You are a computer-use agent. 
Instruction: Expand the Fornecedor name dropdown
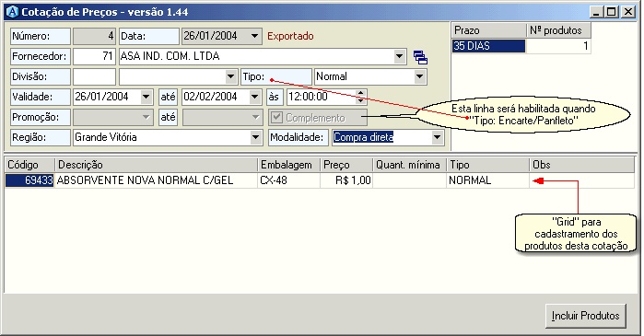pos(399,56)
